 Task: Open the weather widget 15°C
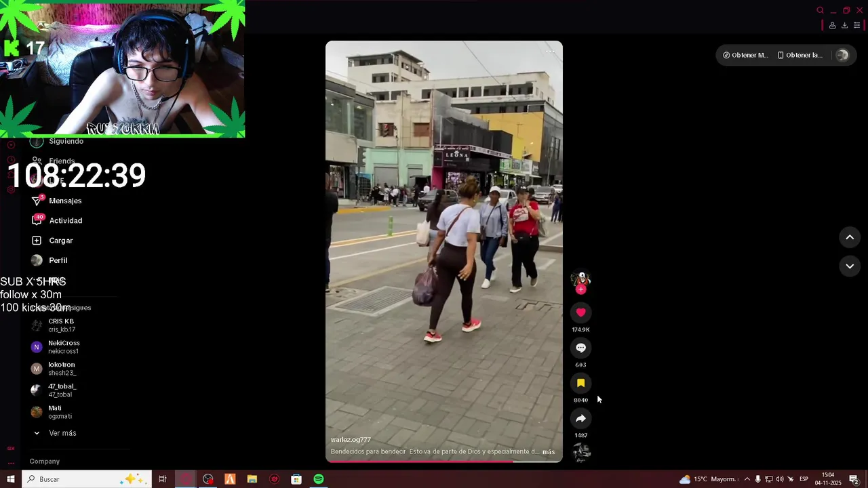(x=708, y=479)
